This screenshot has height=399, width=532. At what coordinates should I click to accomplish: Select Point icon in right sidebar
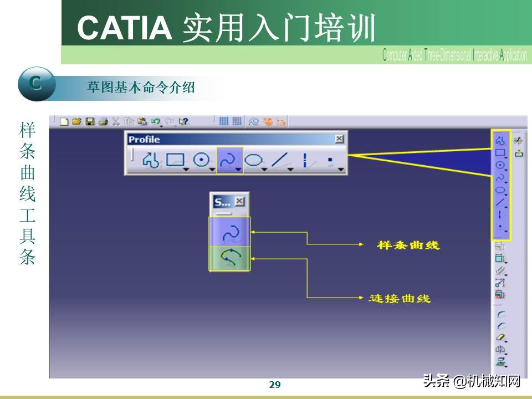click(500, 226)
